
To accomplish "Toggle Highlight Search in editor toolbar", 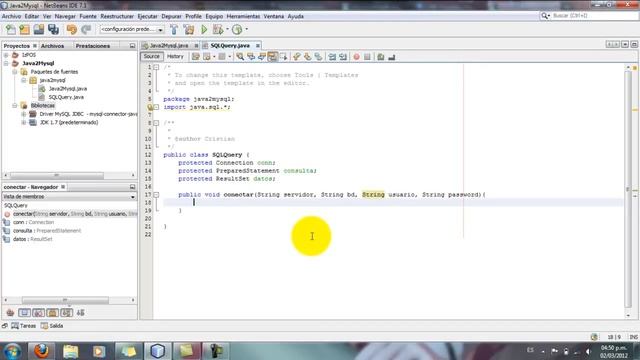I will point(272,57).
